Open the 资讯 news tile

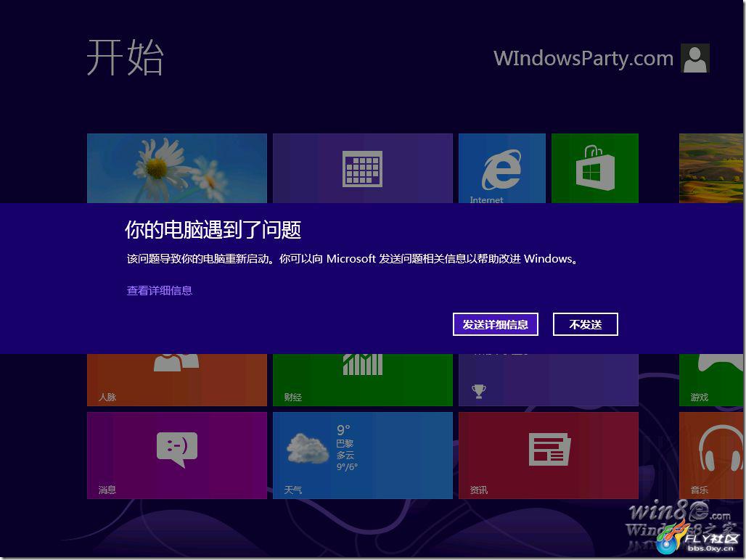(549, 456)
